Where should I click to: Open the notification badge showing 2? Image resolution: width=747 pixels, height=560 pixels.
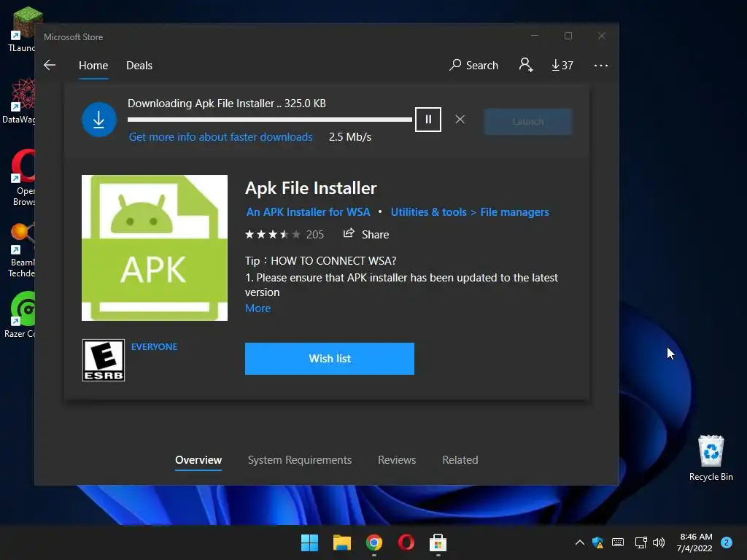pos(727,542)
